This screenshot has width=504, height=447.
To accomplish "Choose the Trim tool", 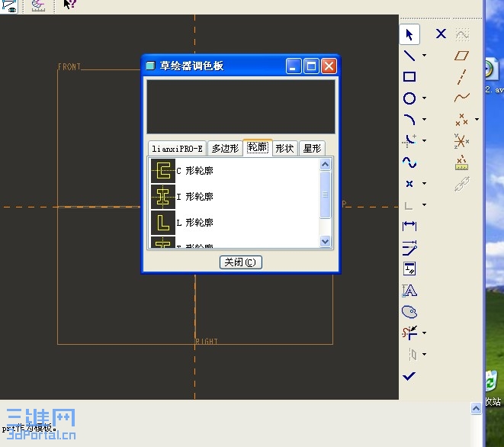I will click(409, 333).
